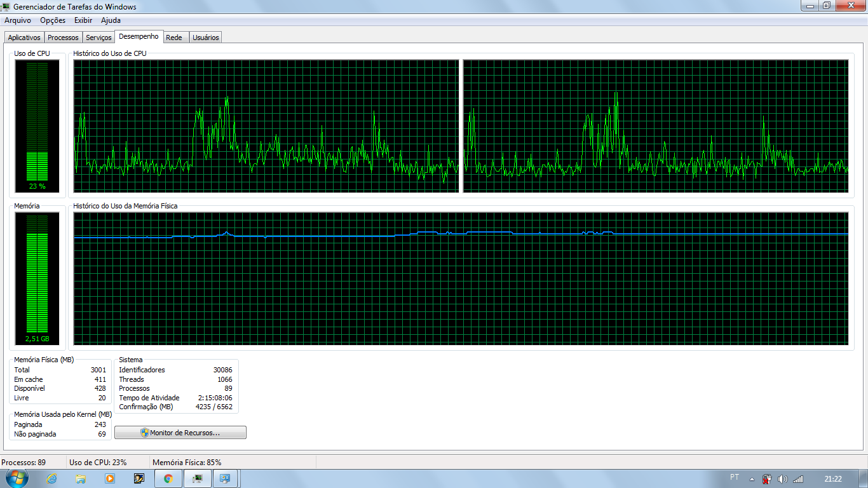
Task: Click the Histórico do Uso de CPU label
Action: point(110,53)
